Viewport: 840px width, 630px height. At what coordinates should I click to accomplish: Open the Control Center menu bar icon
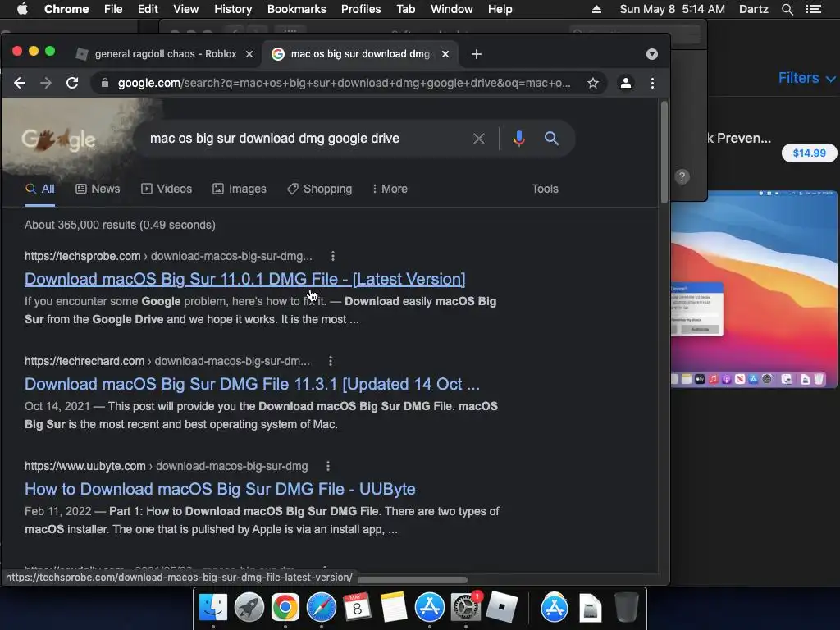pyautogui.click(x=814, y=9)
